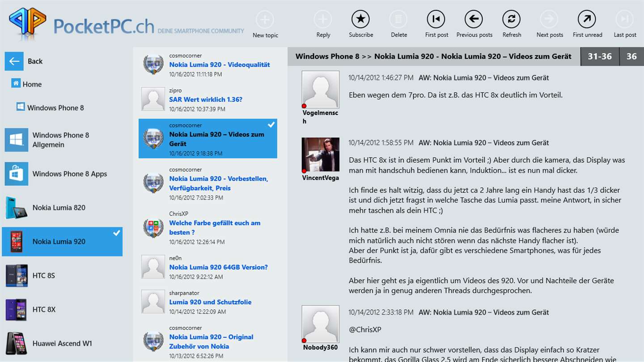Open topic Nokia Lumia 920 64GB Version?
Screen dimensions: 644x362
(218, 267)
